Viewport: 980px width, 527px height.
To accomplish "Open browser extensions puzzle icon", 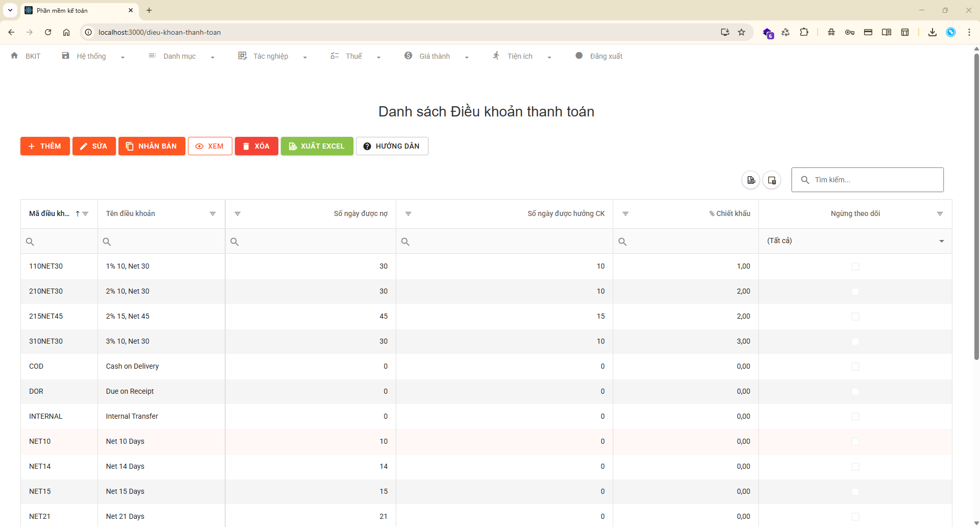I will pyautogui.click(x=804, y=32).
